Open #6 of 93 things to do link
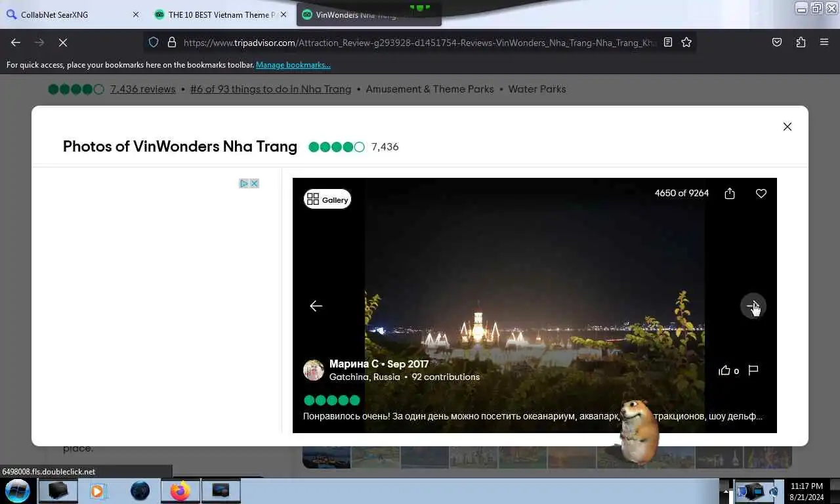The image size is (840, 504). (x=270, y=89)
